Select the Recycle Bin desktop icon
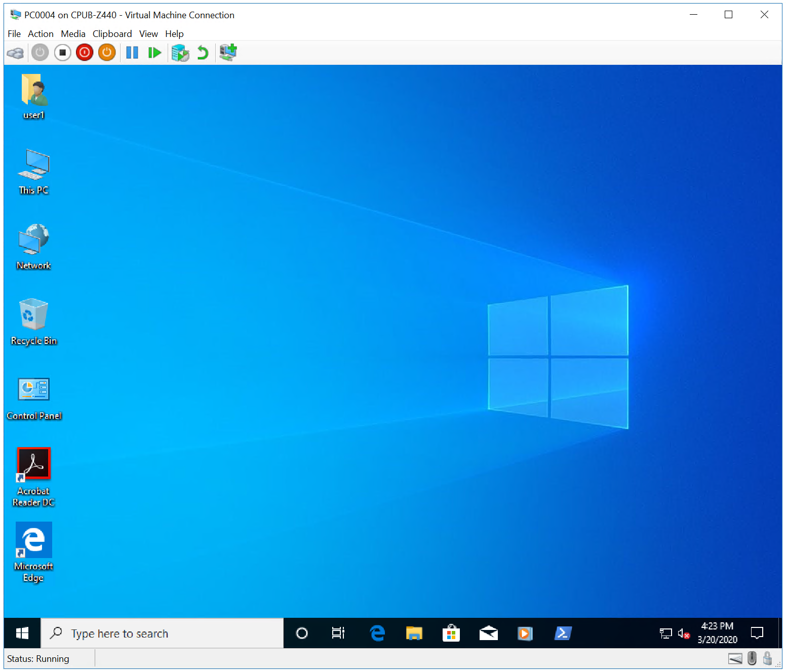Viewport: 786px width, 672px height. coord(33,314)
